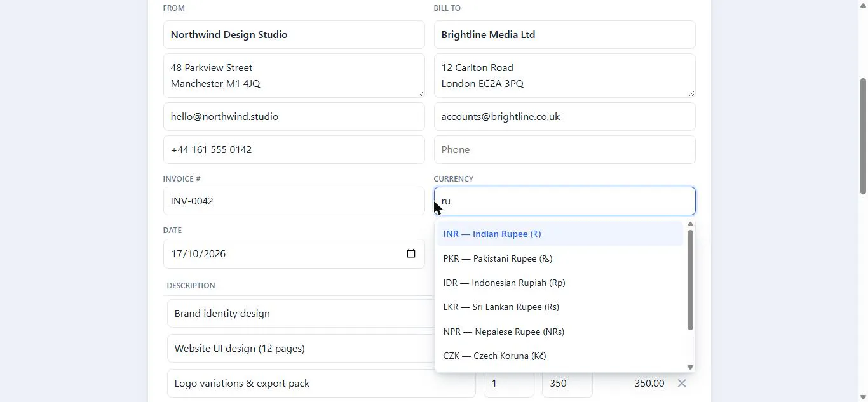868x402 pixels.
Task: Click the +44 161 555 0142 phone field
Action: pos(294,149)
